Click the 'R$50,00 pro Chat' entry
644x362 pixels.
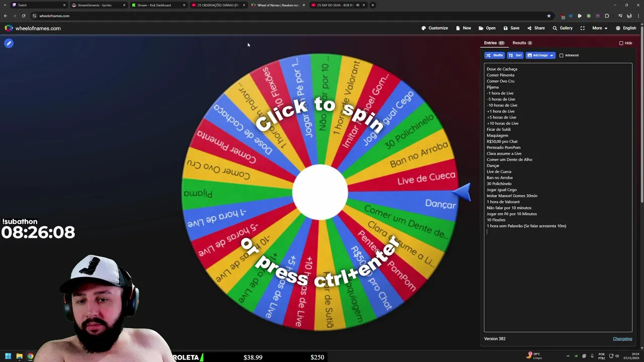(502, 141)
